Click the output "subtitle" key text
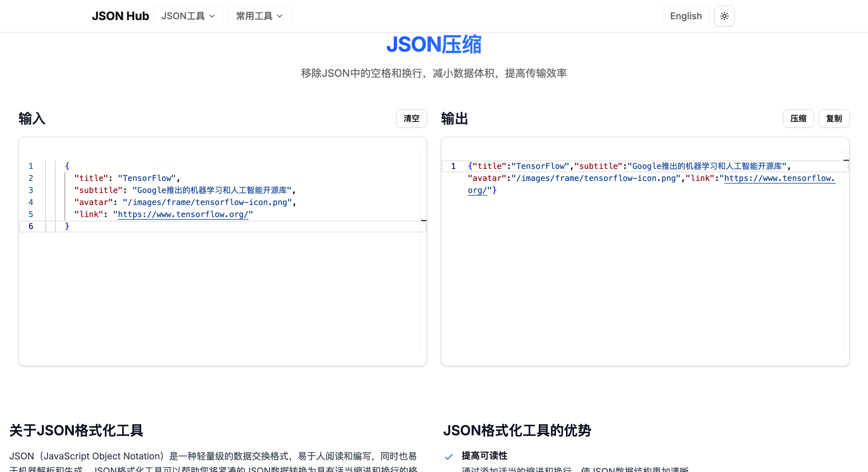Screen dimensions: 868x472 pyautogui.click(x=598, y=166)
